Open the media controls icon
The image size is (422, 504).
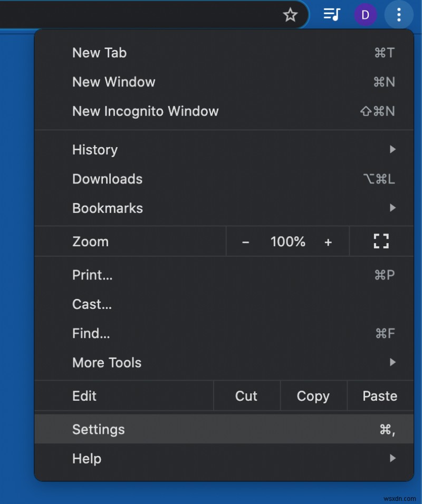click(x=332, y=15)
